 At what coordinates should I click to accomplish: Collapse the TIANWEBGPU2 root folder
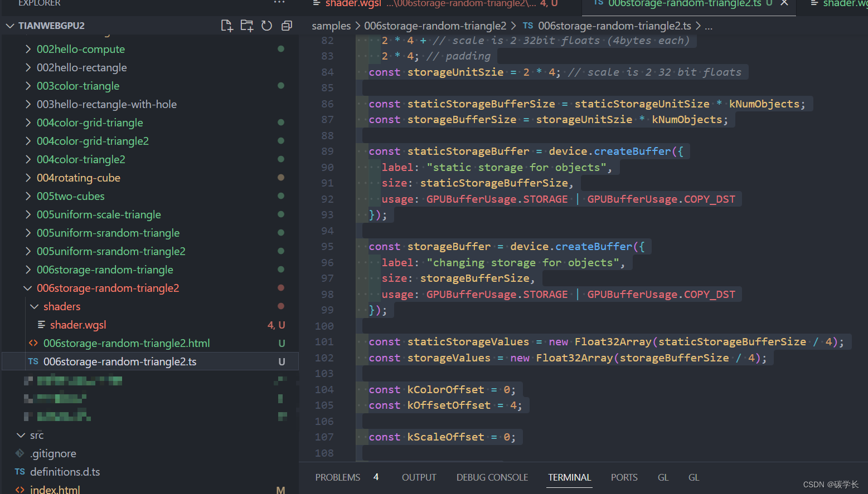click(10, 26)
